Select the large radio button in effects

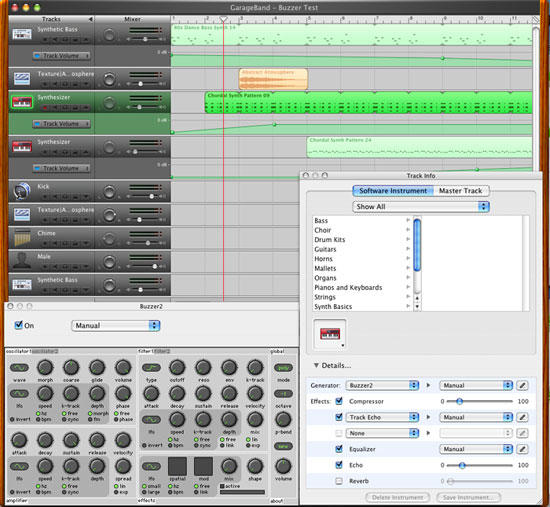tap(144, 492)
